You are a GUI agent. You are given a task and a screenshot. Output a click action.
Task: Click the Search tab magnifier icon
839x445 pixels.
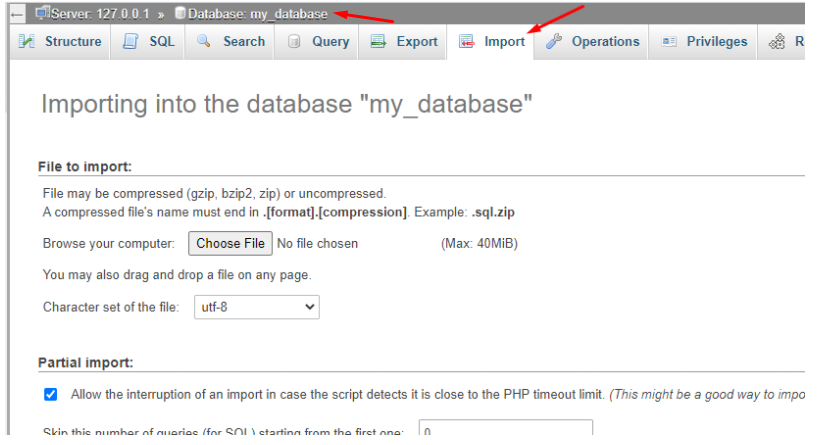205,42
